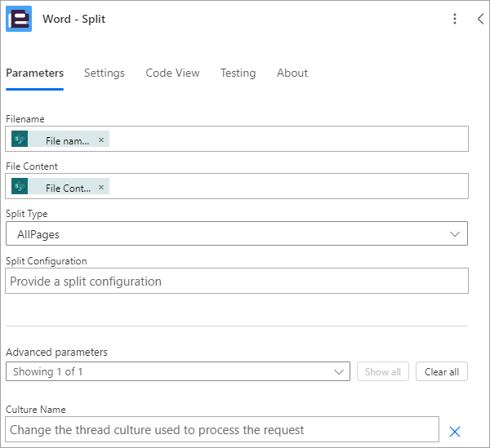
Task: Click the SharePoint icon on File Content token
Action: pos(20,186)
